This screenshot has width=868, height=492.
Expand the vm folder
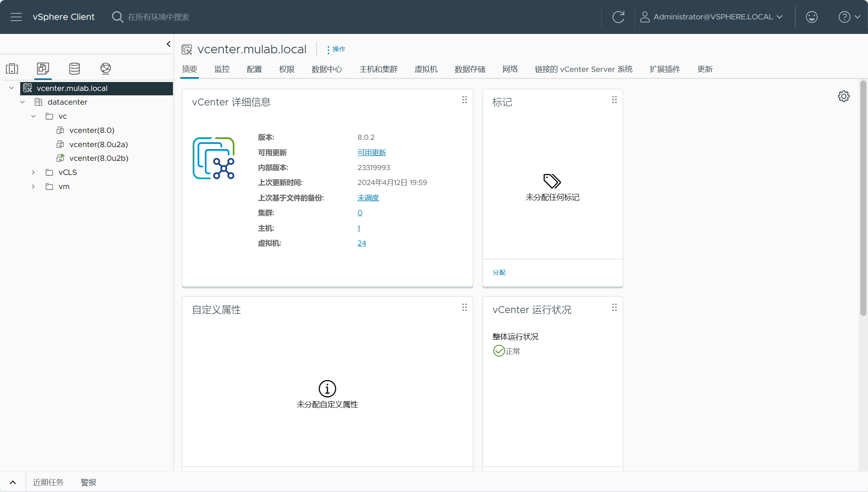click(34, 187)
